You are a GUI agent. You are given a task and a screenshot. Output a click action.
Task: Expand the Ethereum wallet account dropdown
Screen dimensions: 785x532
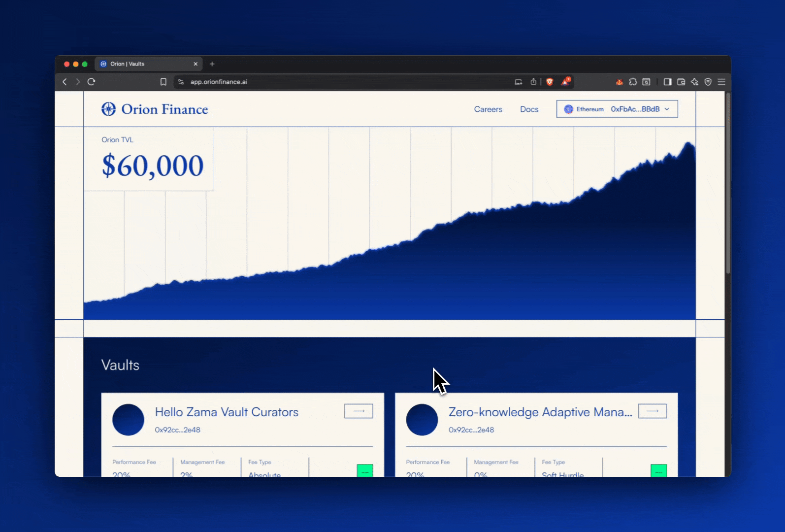(617, 109)
